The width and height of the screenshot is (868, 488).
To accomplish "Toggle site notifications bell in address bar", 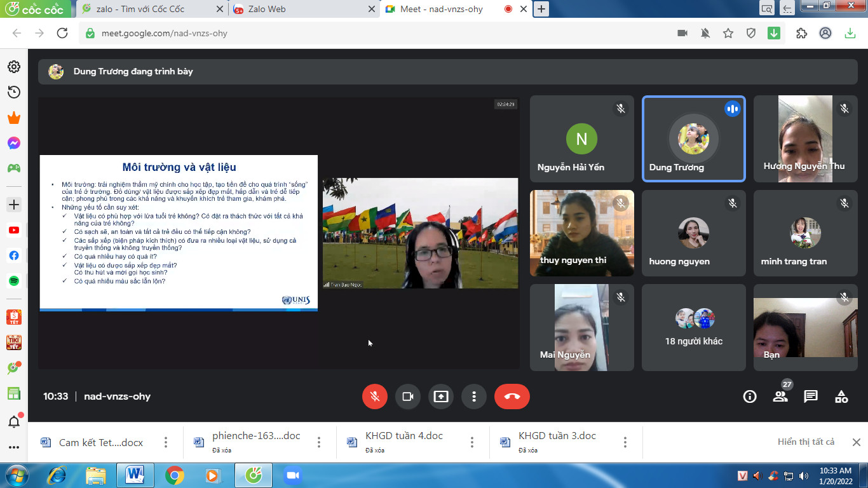I will [705, 33].
